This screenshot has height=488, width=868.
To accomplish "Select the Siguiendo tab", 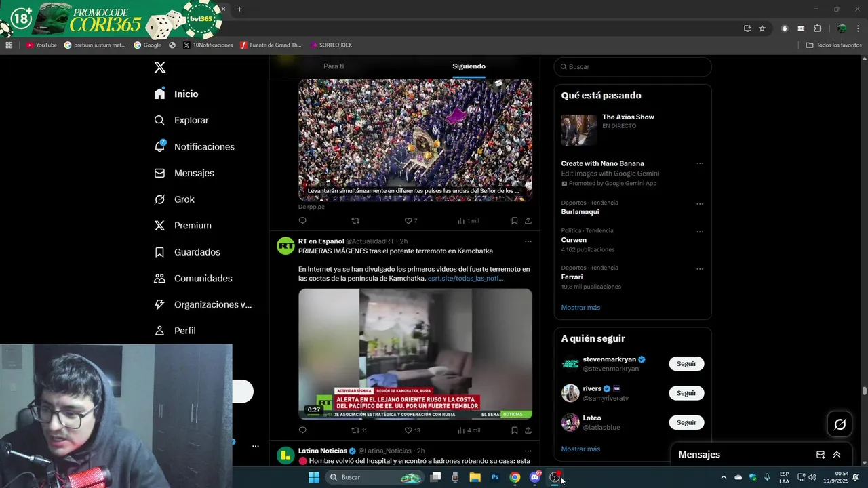I will (x=469, y=66).
